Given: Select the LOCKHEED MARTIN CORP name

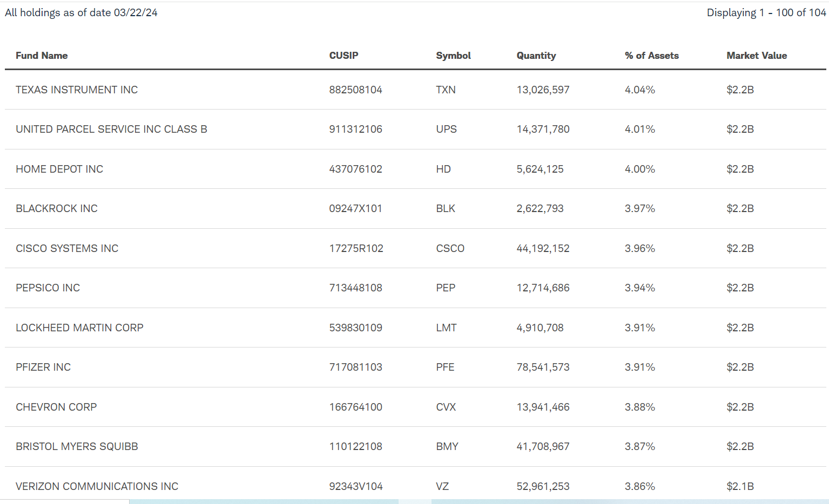Looking at the screenshot, I should click(79, 328).
